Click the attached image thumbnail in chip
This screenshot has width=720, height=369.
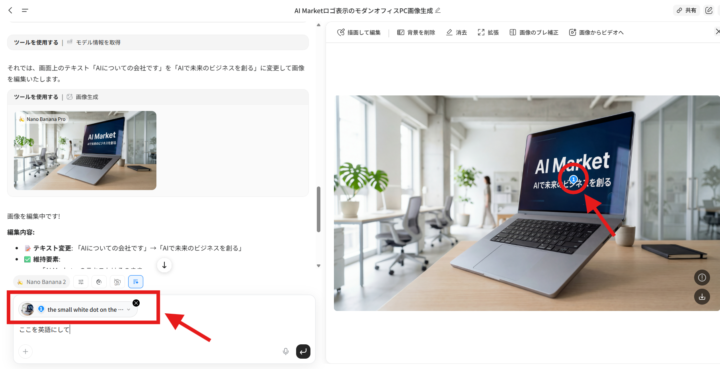click(x=27, y=309)
